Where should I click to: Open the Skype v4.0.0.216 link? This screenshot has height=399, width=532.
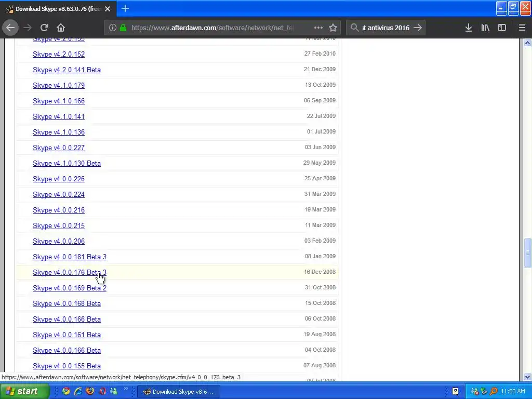coord(59,210)
